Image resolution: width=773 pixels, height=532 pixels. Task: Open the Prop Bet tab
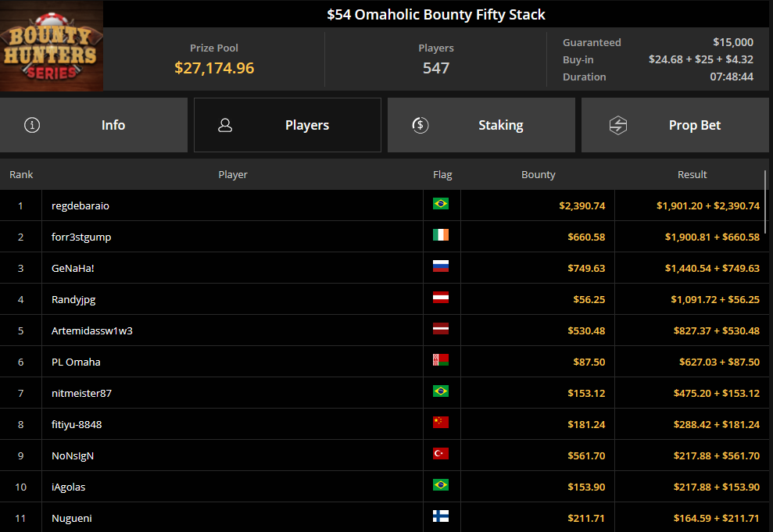675,125
